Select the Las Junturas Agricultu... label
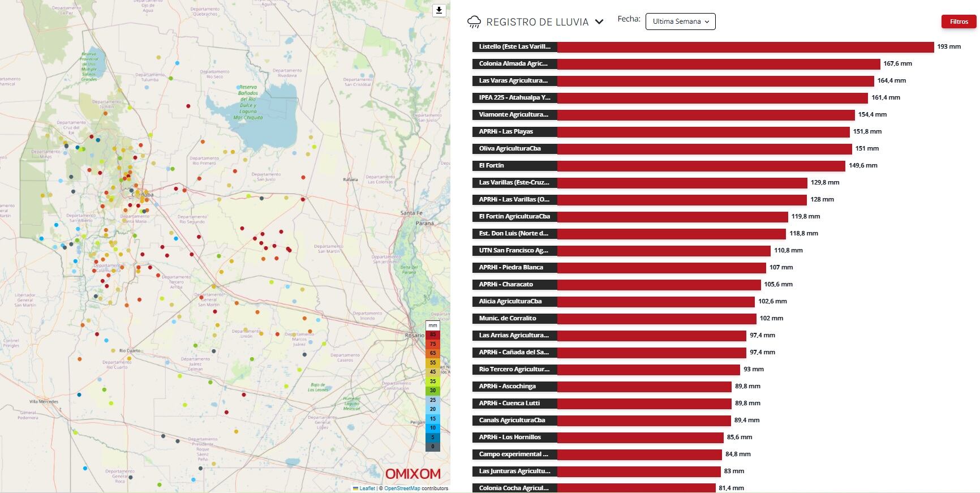 click(515, 471)
